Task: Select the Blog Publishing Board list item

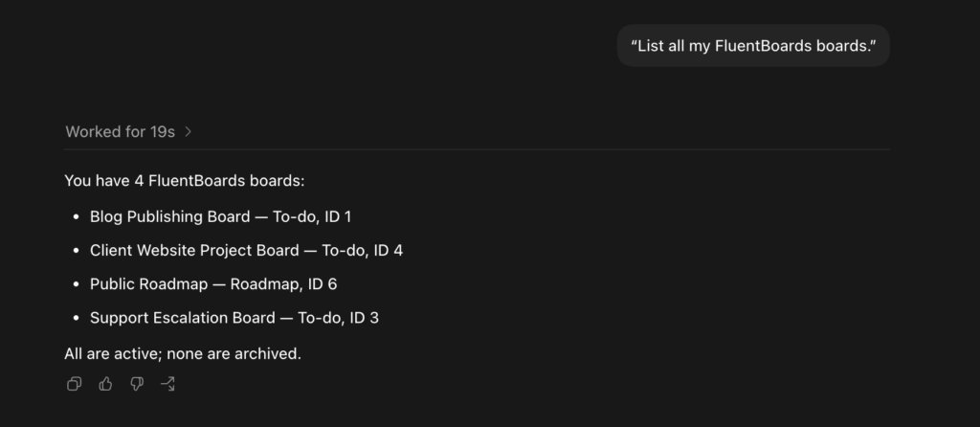Action: pyautogui.click(x=221, y=217)
